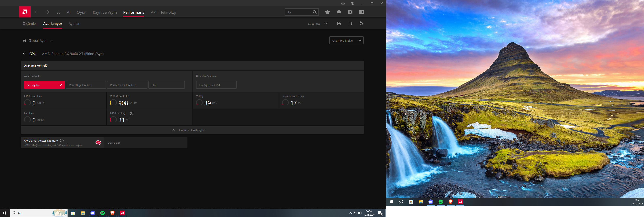Viewport: 644px width, 217px height.
Task: Click the reset undo arrow icon
Action: [x=361, y=23]
